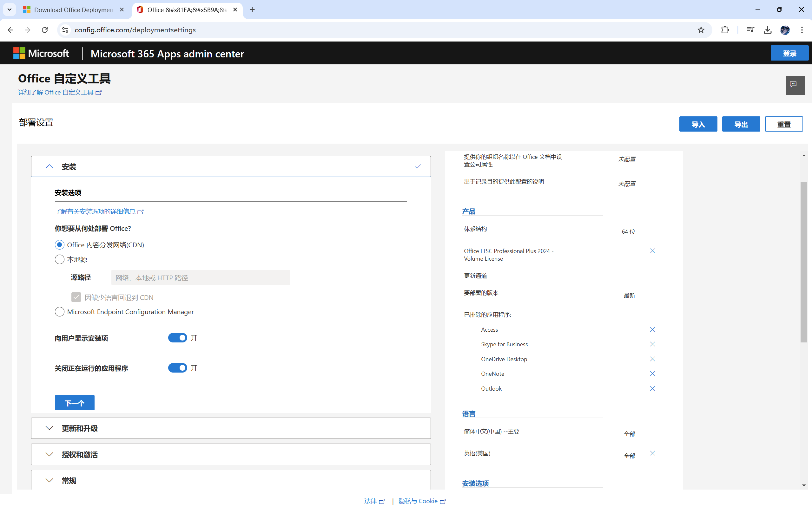Select Office 内容分发网络(CDN) radio option
Image resolution: width=812 pixels, height=507 pixels.
pyautogui.click(x=59, y=245)
